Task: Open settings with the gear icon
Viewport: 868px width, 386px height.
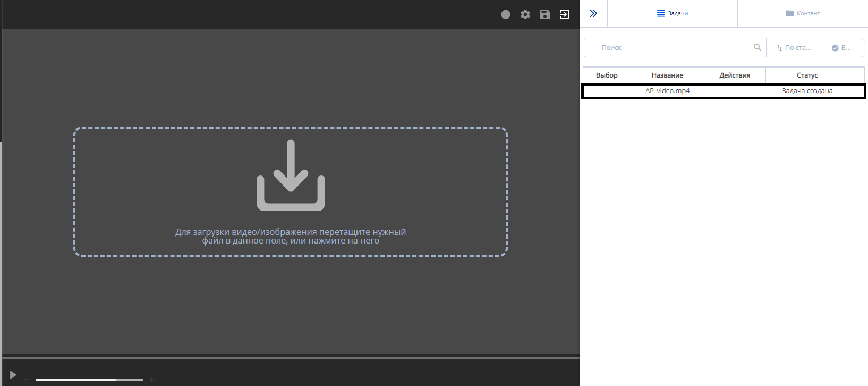Action: pyautogui.click(x=525, y=14)
